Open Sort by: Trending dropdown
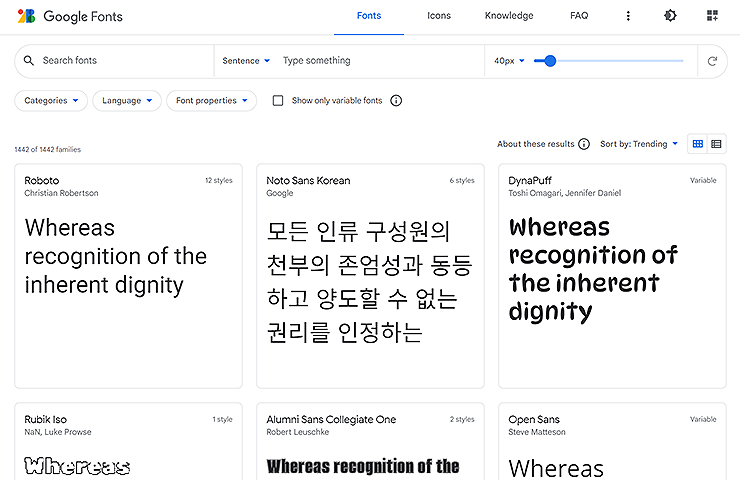The image size is (740, 480). point(639,144)
